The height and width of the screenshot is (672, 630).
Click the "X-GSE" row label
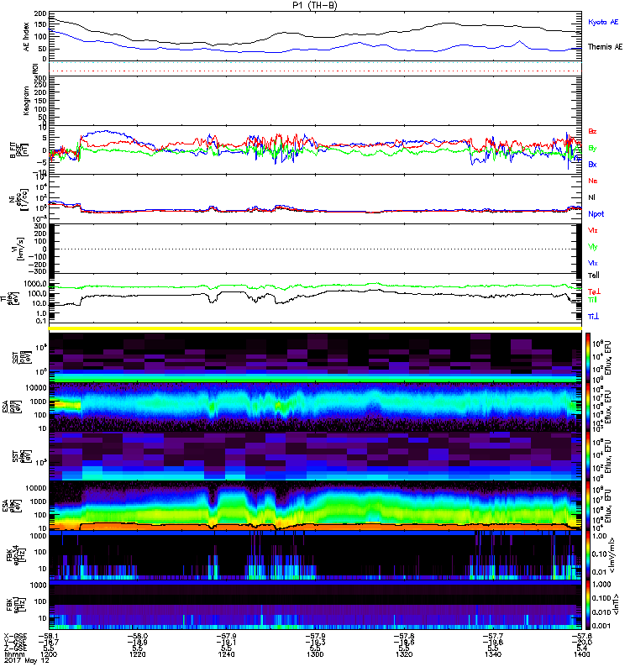(15, 636)
